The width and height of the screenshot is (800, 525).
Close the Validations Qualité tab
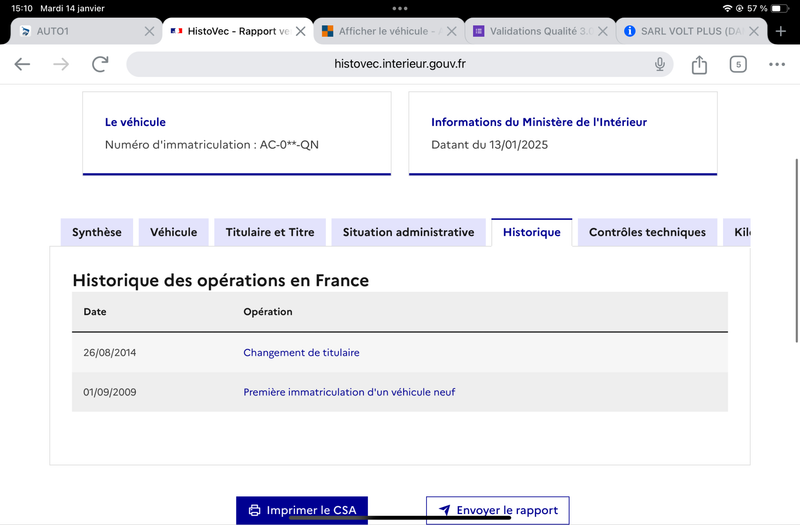click(x=603, y=31)
